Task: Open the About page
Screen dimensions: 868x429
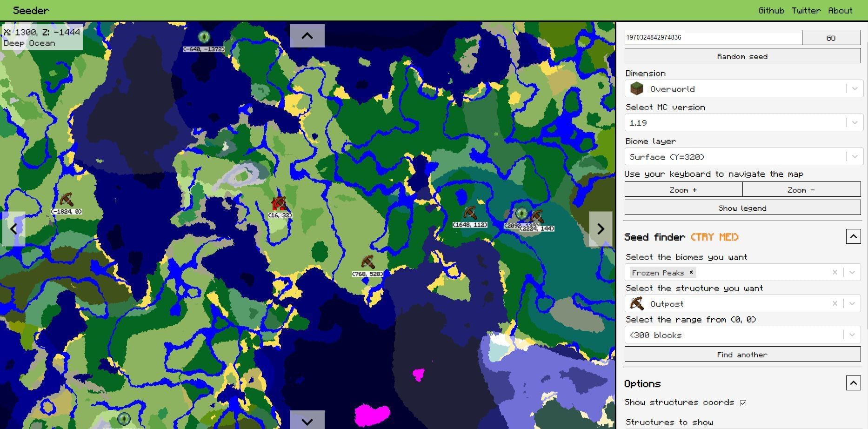Action: [x=841, y=10]
